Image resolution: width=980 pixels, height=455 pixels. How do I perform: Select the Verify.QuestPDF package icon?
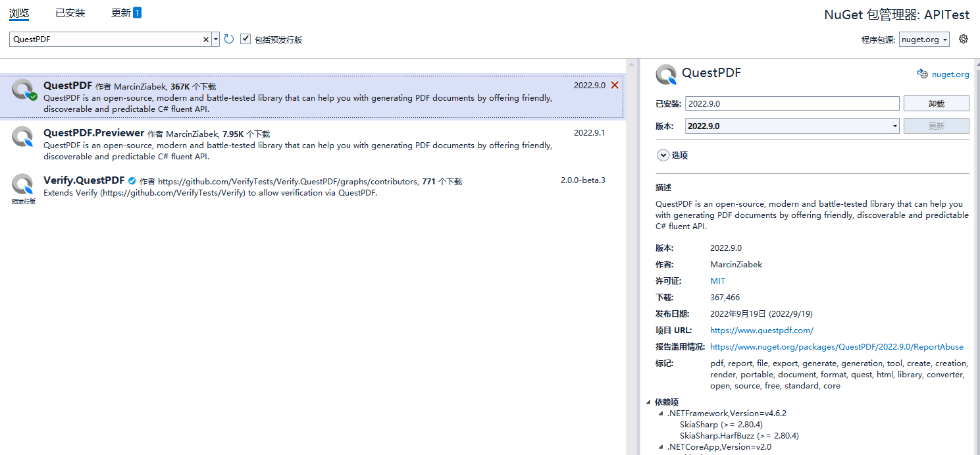[22, 184]
